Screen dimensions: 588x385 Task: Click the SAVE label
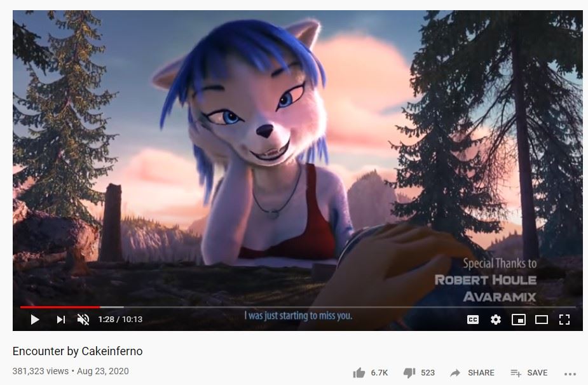[x=537, y=373]
